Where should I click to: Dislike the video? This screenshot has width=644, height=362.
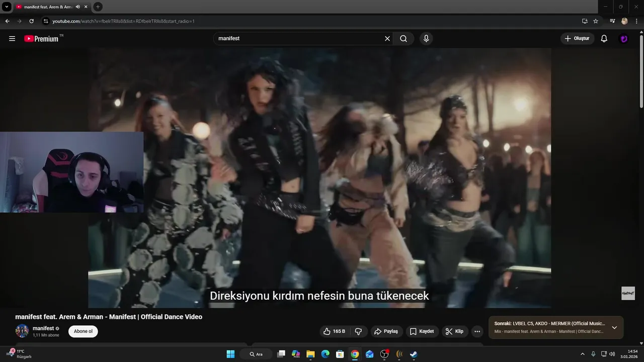[358, 331]
